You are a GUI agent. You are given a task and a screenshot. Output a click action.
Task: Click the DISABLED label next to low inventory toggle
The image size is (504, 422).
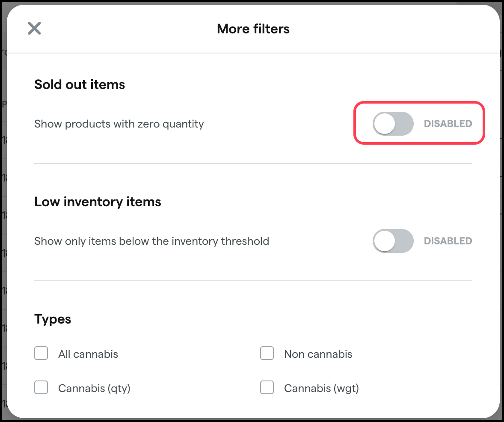point(448,241)
